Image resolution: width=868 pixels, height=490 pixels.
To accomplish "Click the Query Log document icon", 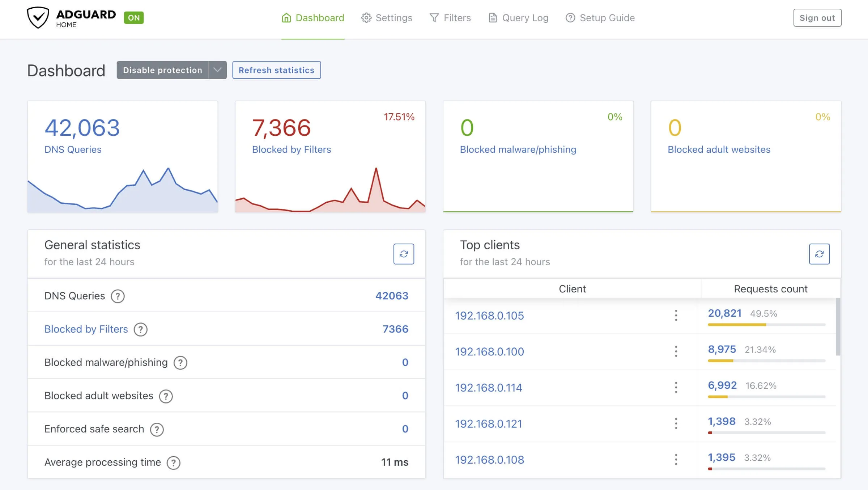I will point(493,17).
